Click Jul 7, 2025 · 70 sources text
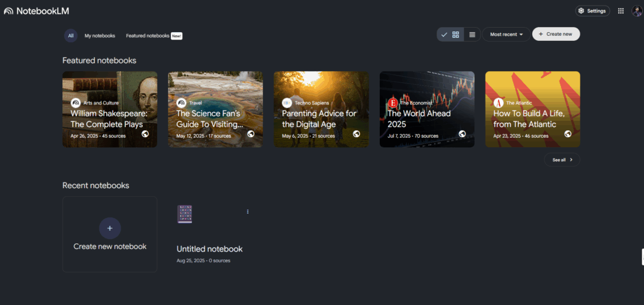Image resolution: width=644 pixels, height=305 pixels. point(413,136)
